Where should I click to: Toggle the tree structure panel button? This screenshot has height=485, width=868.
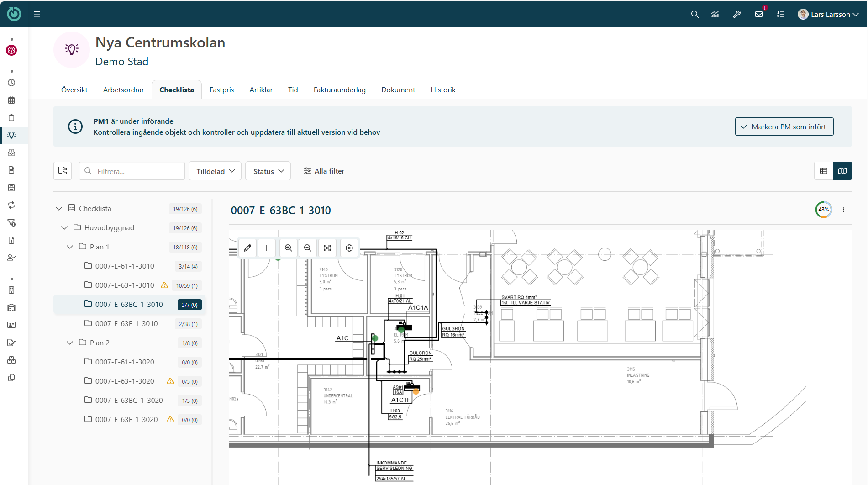(63, 171)
